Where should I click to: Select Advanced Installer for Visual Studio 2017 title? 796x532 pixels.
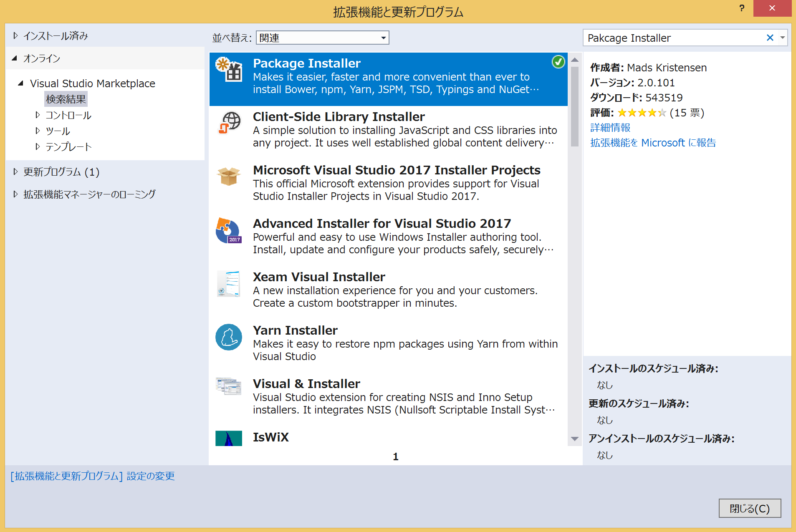coord(382,223)
